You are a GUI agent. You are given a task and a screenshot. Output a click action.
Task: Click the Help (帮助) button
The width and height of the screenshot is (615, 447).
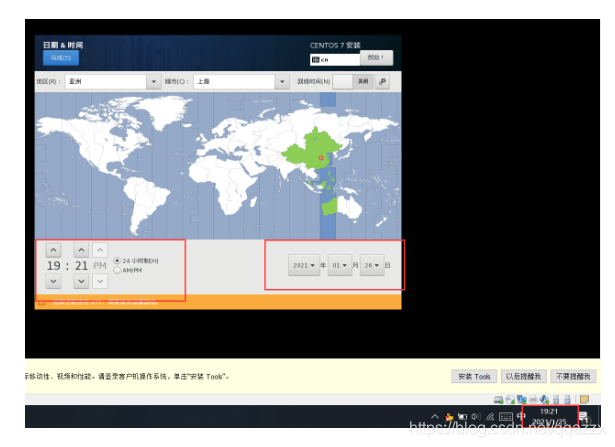click(x=376, y=57)
